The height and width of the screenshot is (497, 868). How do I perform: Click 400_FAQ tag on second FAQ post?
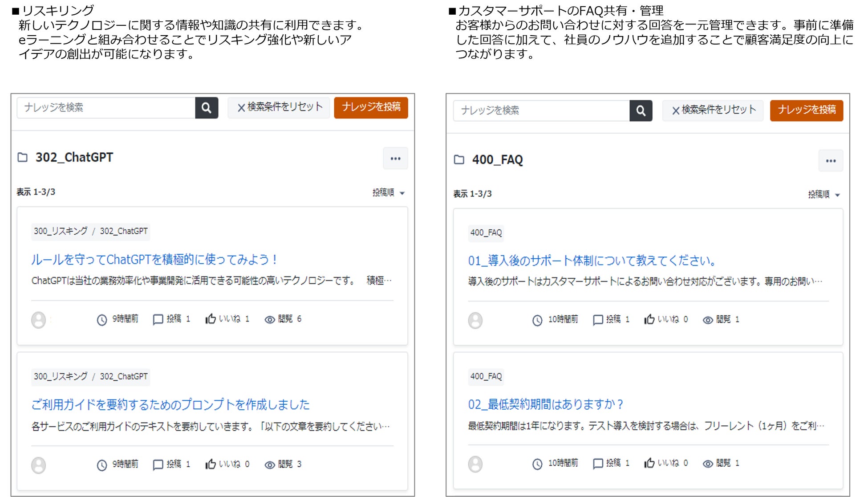[x=486, y=376]
